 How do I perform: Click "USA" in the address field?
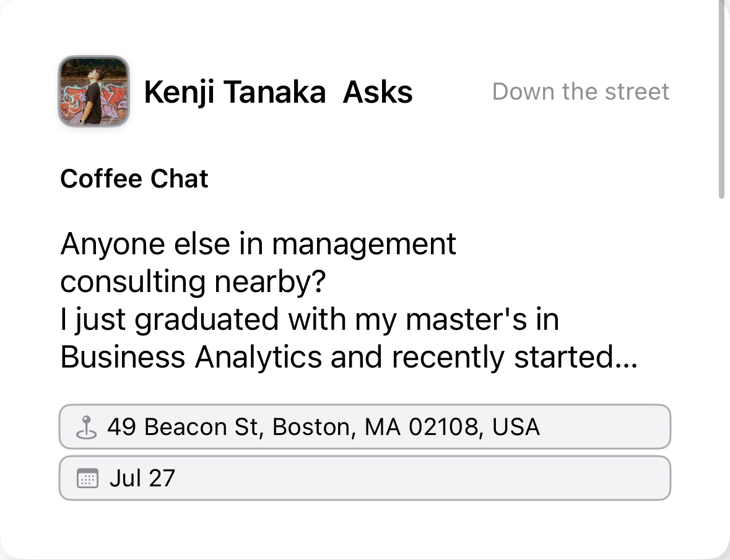coord(516,427)
